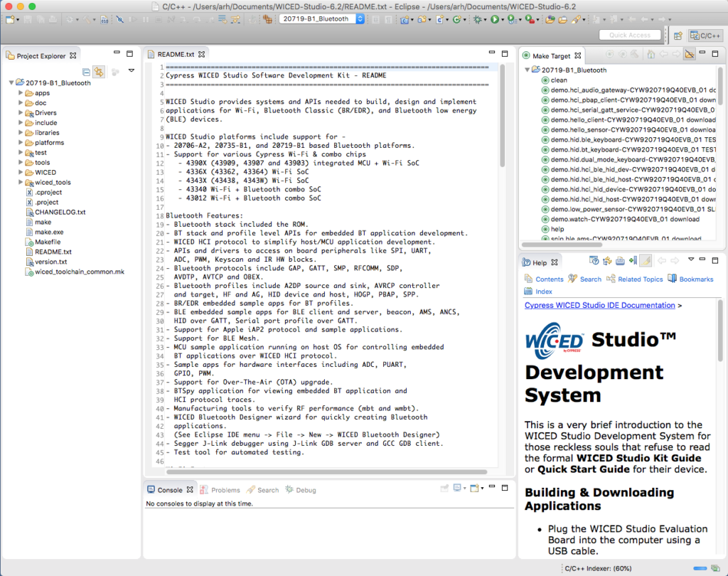Open the Contents link in Help
Image resolution: width=728 pixels, height=576 pixels.
(550, 279)
